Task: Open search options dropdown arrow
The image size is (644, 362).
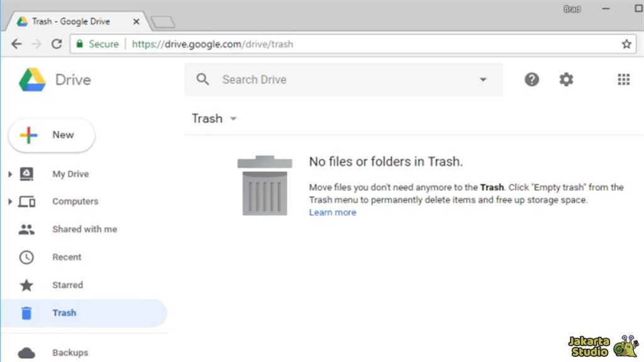Action: point(483,80)
